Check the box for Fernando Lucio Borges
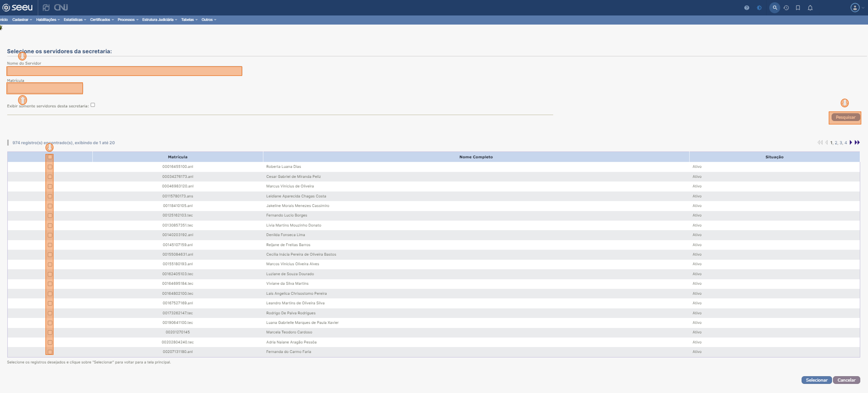This screenshot has height=393, width=868. 50,216
